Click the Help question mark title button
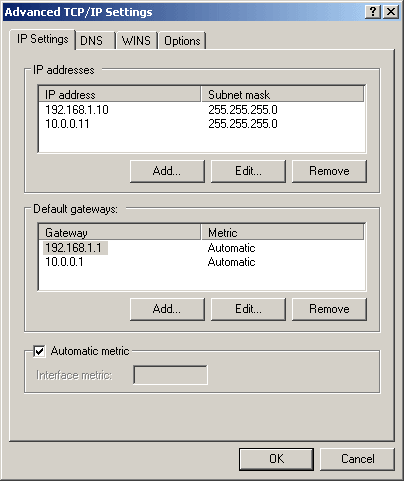Screen dimensions: 404x481 [373, 12]
